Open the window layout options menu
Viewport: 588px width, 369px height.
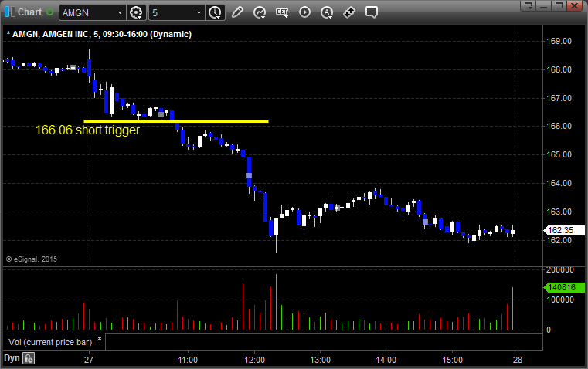(529, 5)
